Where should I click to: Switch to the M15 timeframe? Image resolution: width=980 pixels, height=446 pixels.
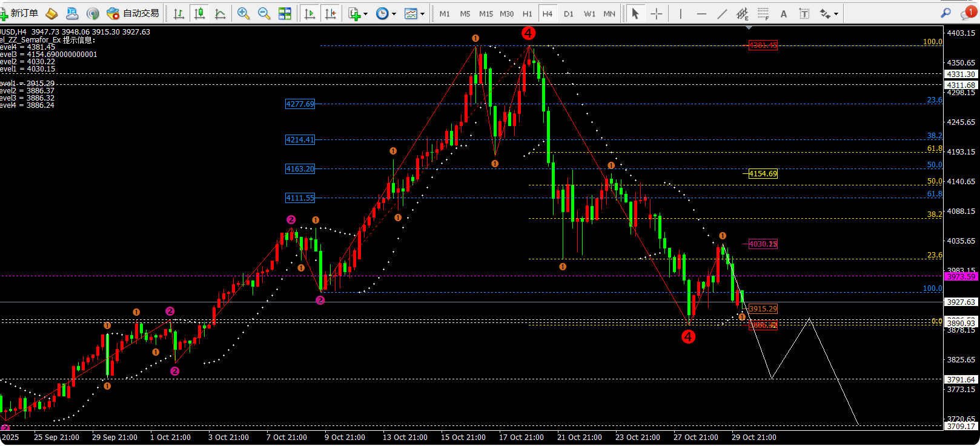(x=486, y=13)
